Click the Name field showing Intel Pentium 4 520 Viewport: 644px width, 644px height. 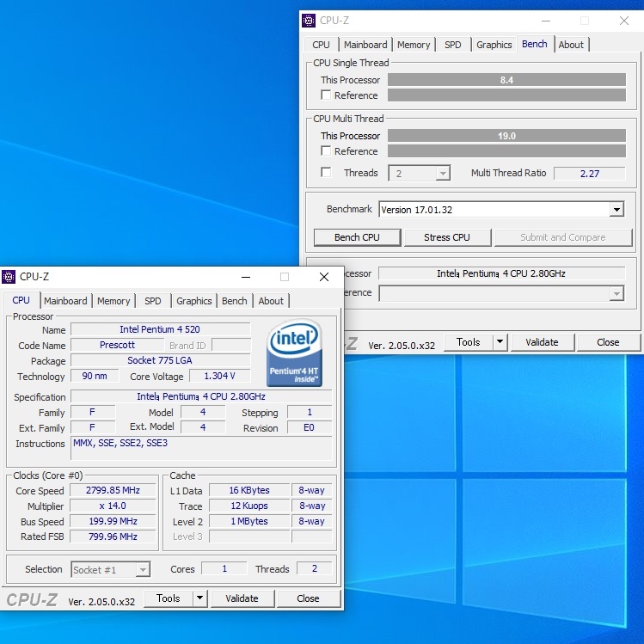tap(160, 329)
